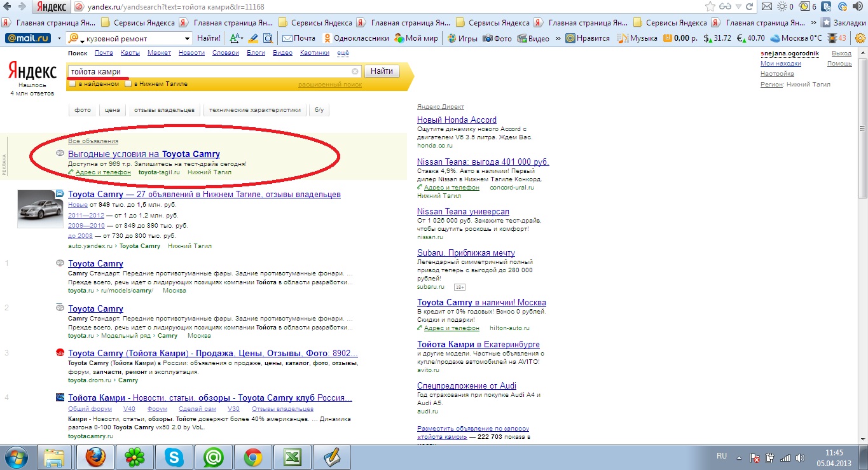Switch to the Маркет service tab
Screen dimensions: 868x470
click(x=159, y=53)
